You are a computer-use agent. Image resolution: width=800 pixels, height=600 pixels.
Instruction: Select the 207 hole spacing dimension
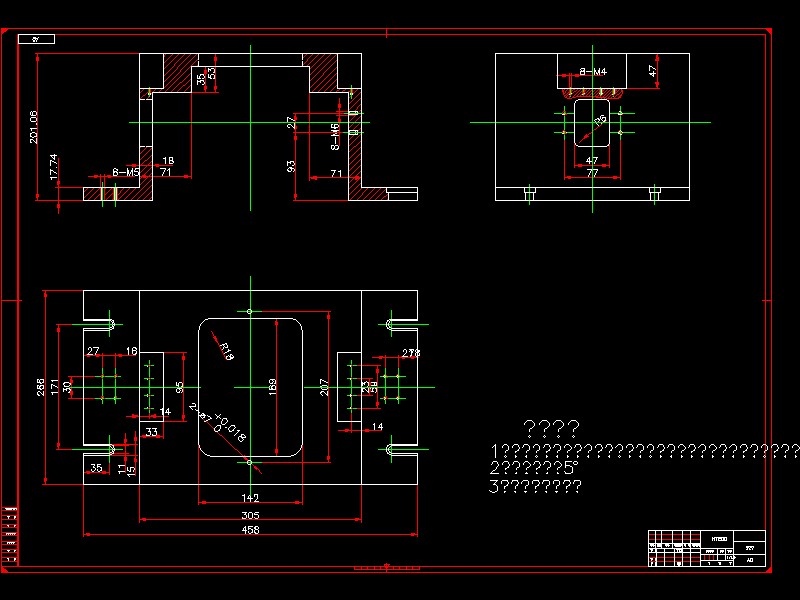[324, 387]
